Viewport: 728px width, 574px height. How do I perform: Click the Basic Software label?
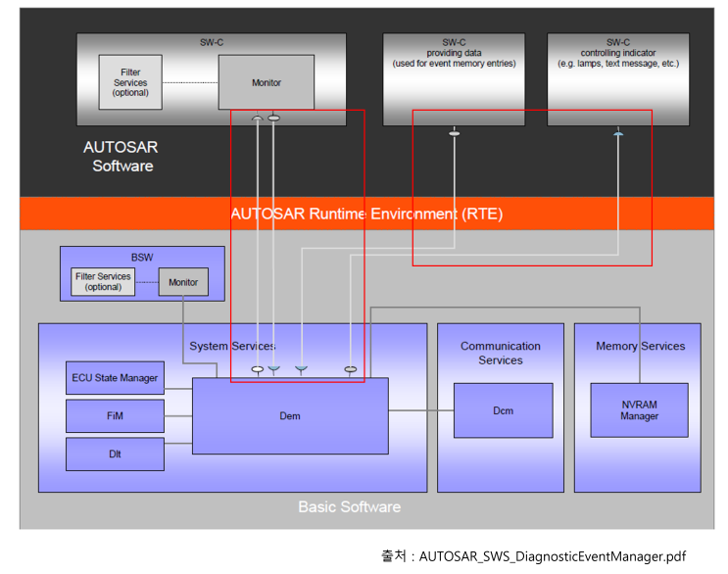pyautogui.click(x=349, y=506)
